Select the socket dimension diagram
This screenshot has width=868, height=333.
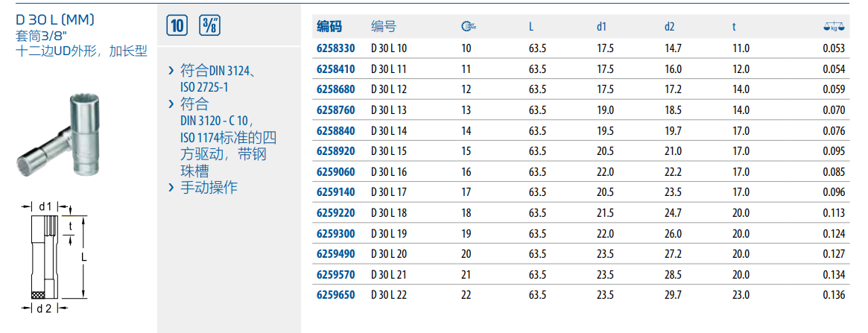pos(48,257)
